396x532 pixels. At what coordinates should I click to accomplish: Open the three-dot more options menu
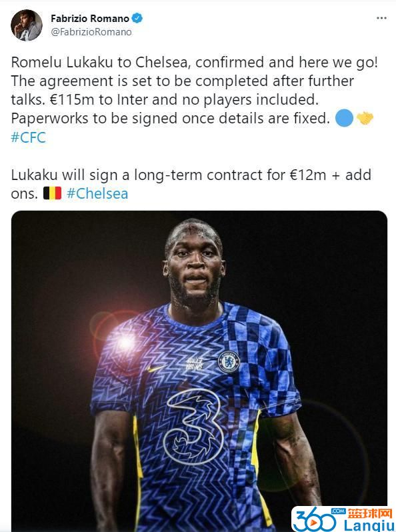(x=381, y=18)
